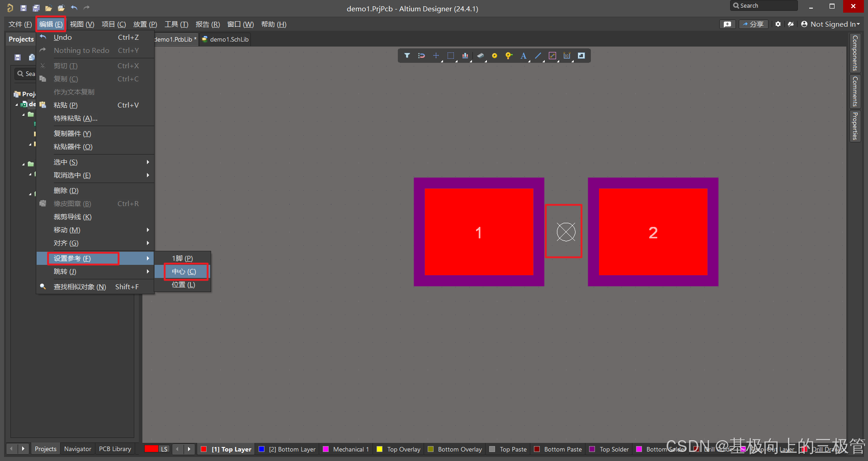The image size is (868, 461).
Task: Choose 1脚 (P) reference option
Action: (x=183, y=258)
